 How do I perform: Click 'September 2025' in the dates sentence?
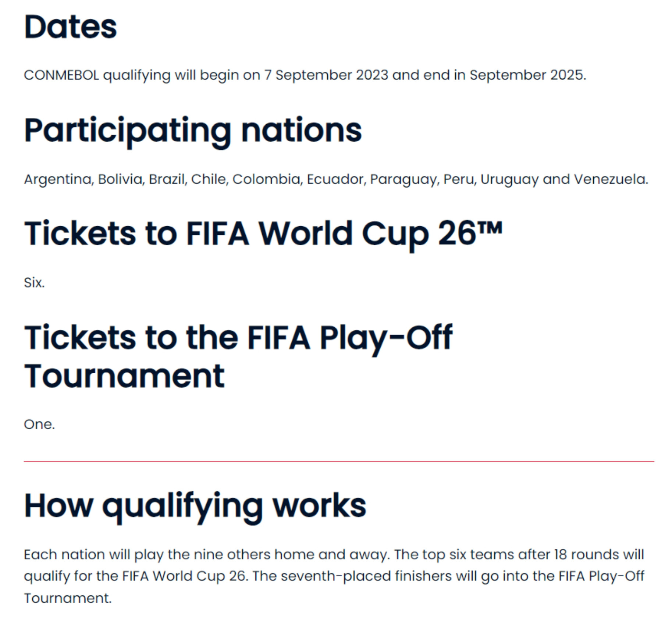click(527, 75)
